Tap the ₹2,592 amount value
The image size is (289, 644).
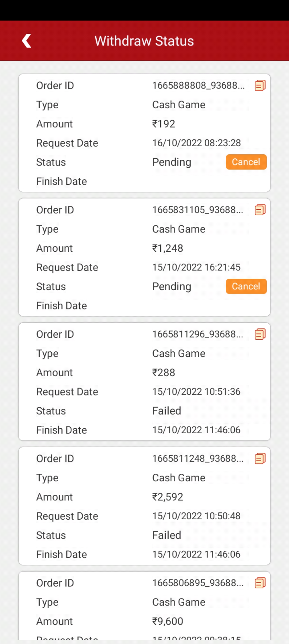pos(168,497)
